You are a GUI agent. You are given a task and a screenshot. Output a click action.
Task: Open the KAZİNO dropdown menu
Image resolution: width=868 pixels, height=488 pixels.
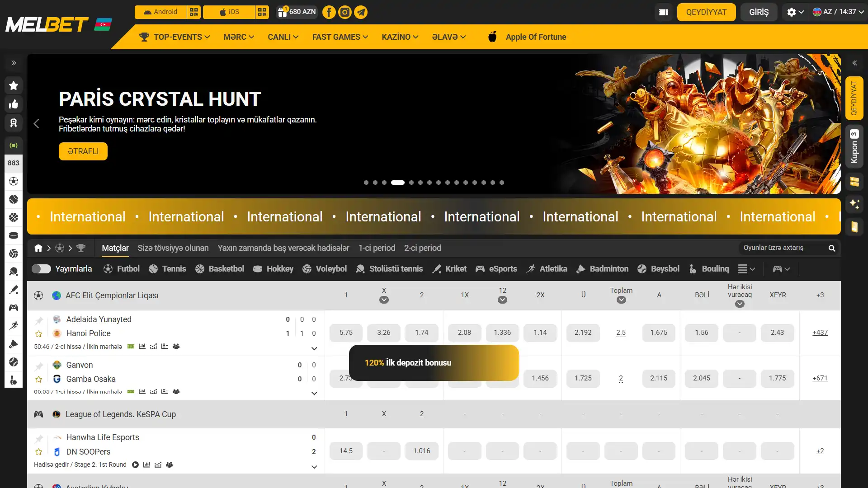pyautogui.click(x=400, y=37)
